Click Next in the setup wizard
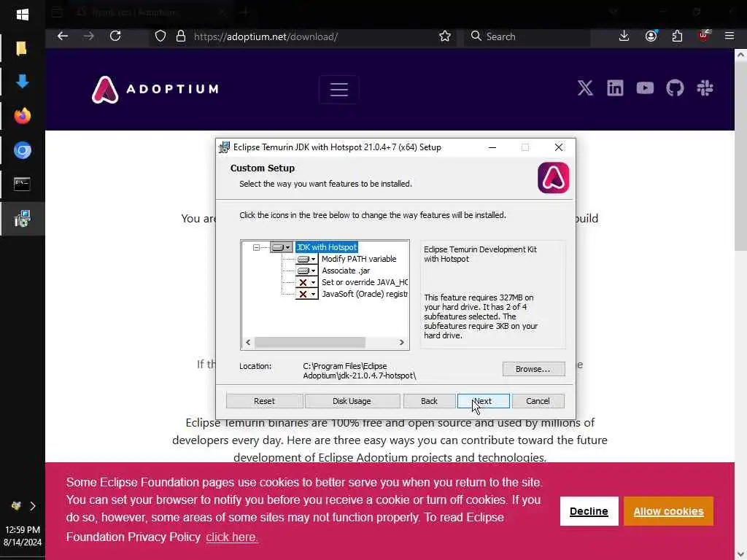The image size is (747, 560). pos(484,401)
